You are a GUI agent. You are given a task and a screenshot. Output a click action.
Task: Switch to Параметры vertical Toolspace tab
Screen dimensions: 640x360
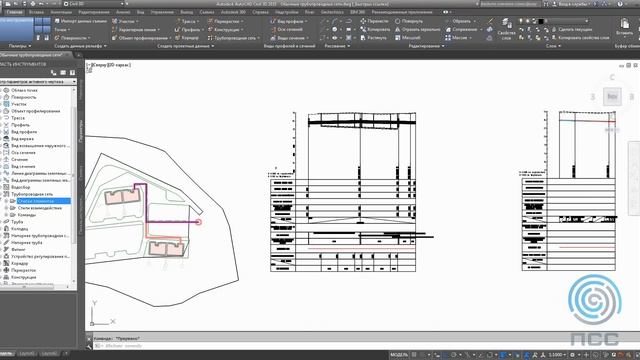point(81,131)
